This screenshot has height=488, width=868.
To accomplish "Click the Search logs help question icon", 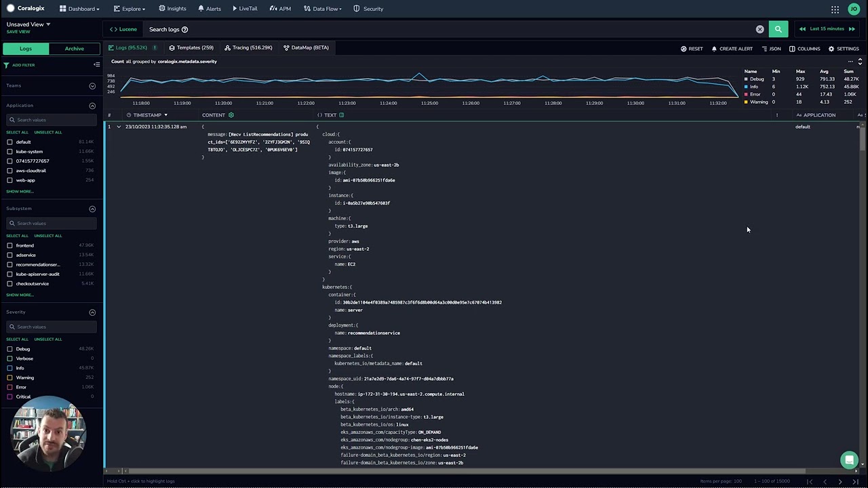I will (x=184, y=29).
